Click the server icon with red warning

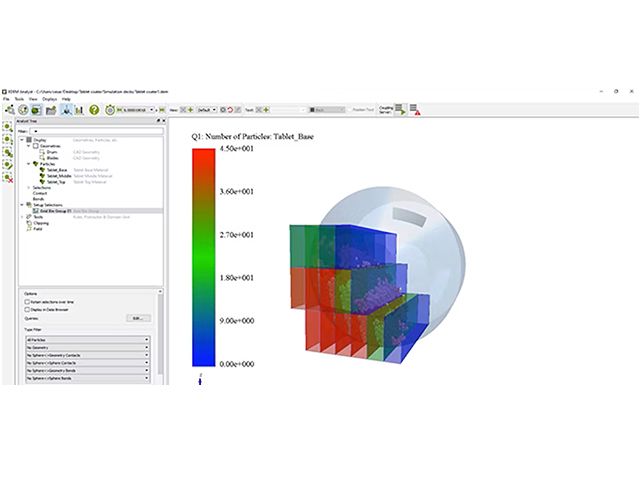pos(415,109)
